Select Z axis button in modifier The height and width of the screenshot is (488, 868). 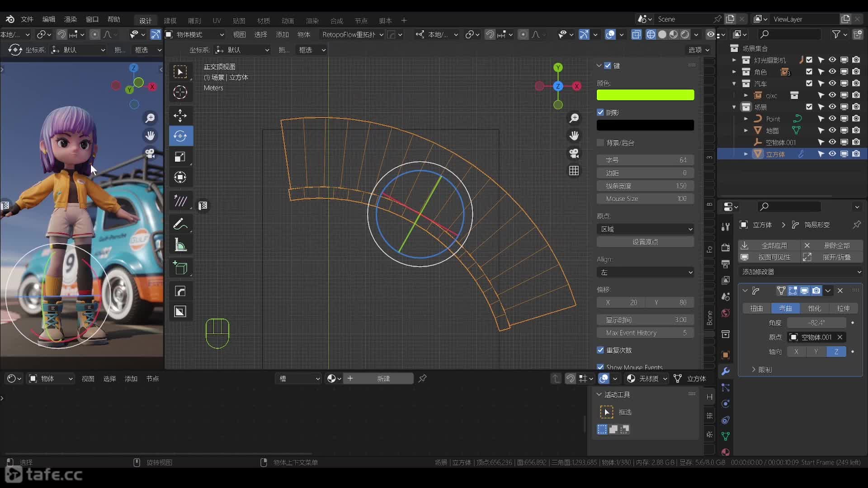pyautogui.click(x=836, y=352)
